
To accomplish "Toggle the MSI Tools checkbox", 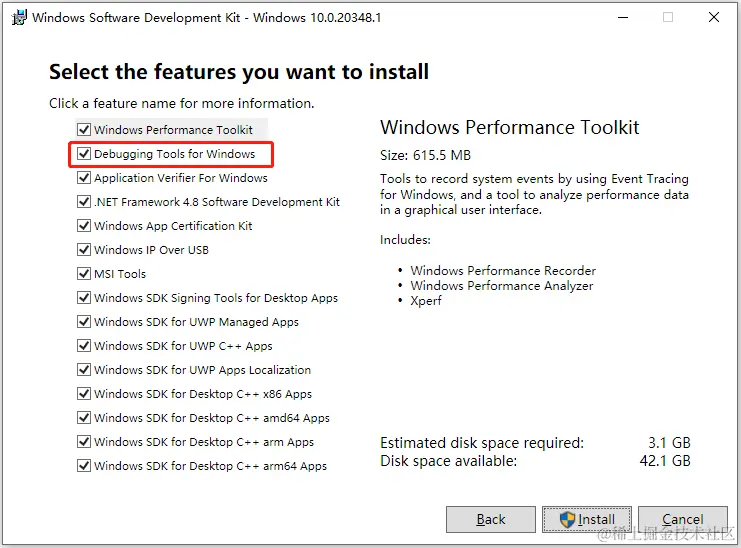I will [84, 274].
